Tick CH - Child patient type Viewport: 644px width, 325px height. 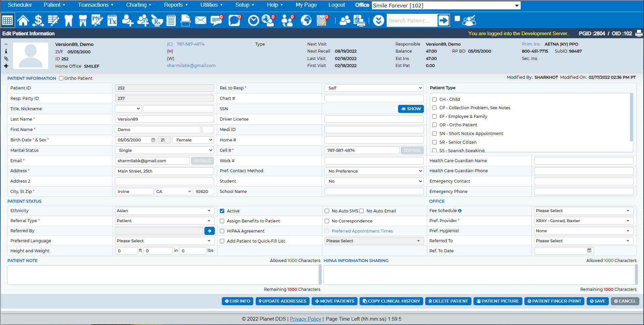point(434,100)
